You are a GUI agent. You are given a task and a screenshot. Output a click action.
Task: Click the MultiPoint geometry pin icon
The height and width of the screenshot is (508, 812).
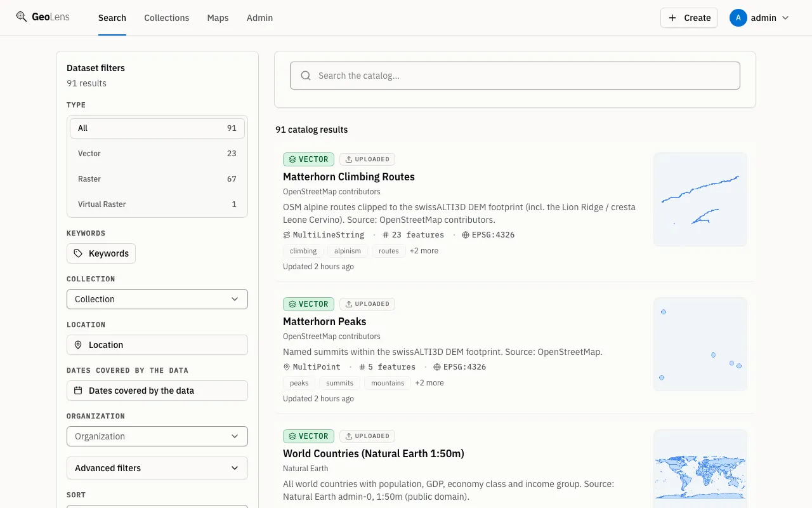pyautogui.click(x=287, y=367)
